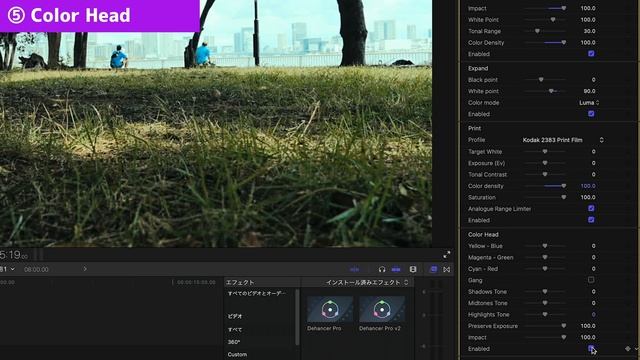The width and height of the screenshot is (640, 360).
Task: Adjust Preserve Exposure slider
Action: point(545,326)
